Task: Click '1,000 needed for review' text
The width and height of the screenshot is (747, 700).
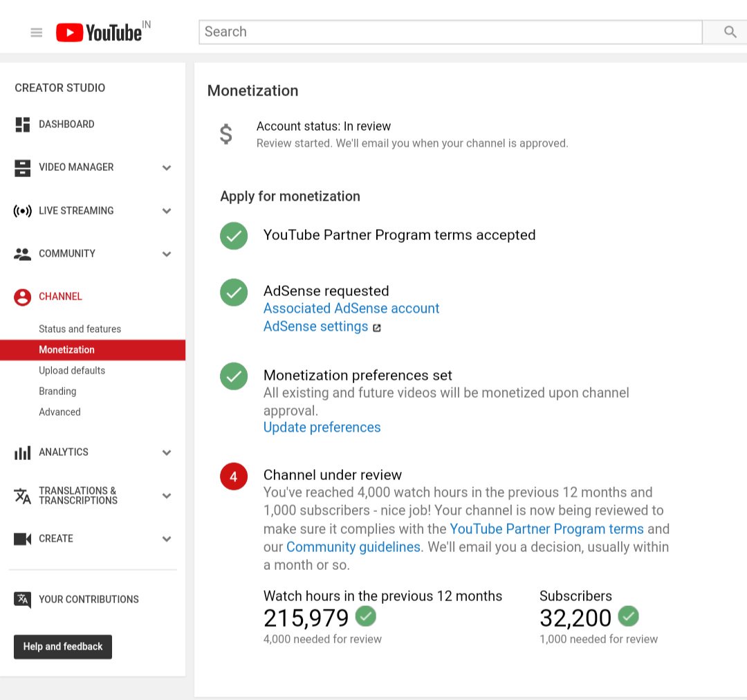Action: click(598, 639)
